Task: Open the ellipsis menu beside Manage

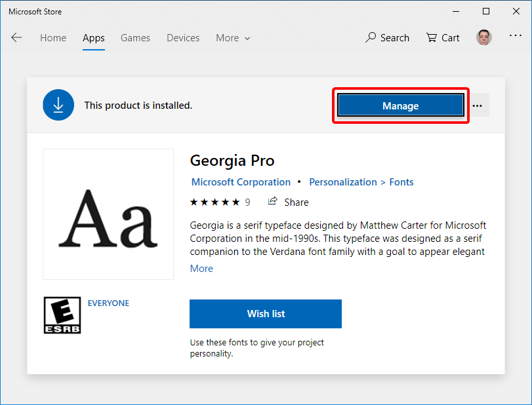Action: 478,106
